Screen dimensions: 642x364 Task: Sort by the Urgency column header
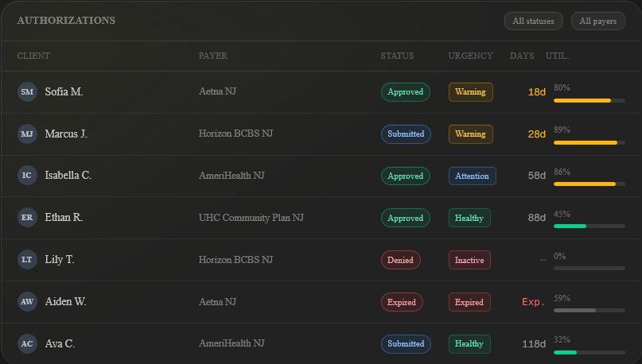pos(470,56)
